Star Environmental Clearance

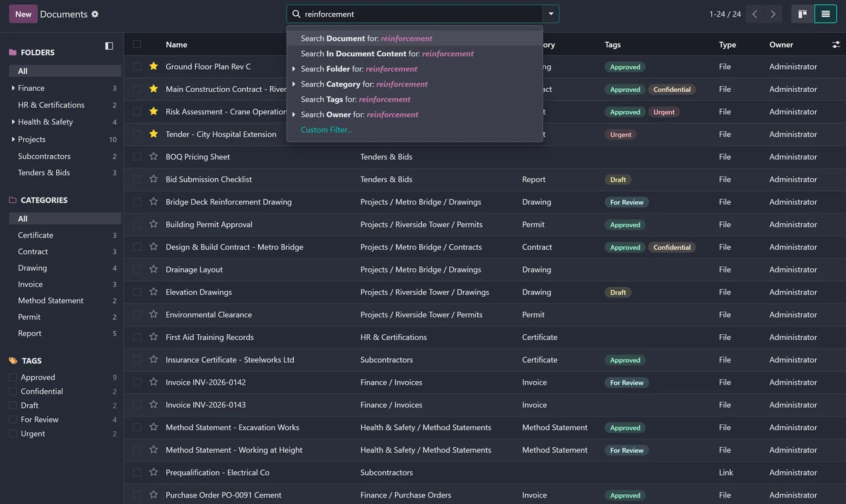pyautogui.click(x=153, y=314)
